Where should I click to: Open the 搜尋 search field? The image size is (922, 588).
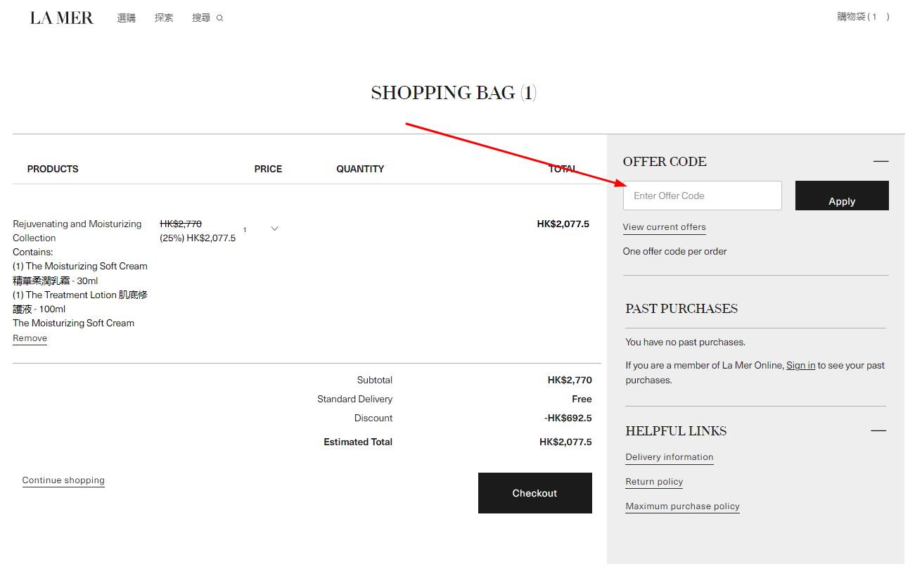(x=201, y=18)
